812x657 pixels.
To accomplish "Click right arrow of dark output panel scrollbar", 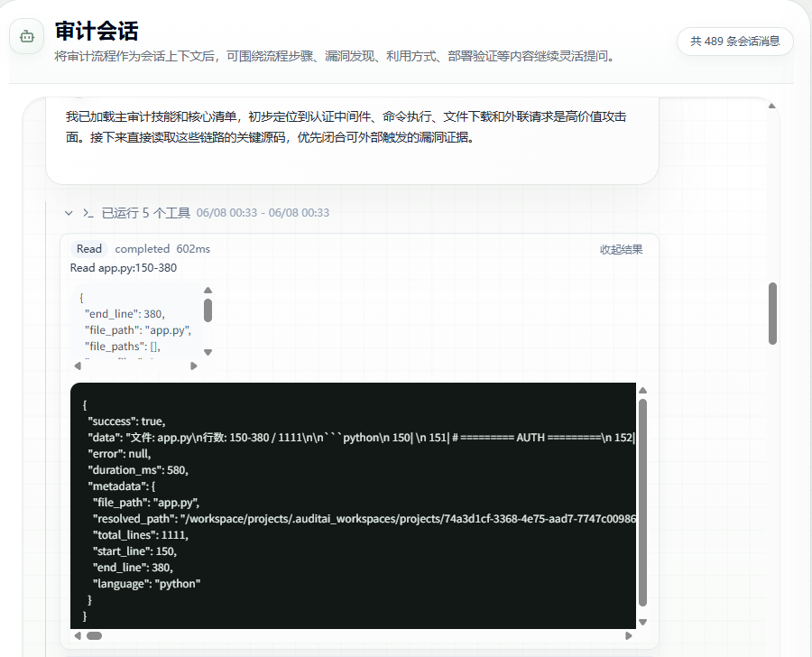I will (629, 635).
